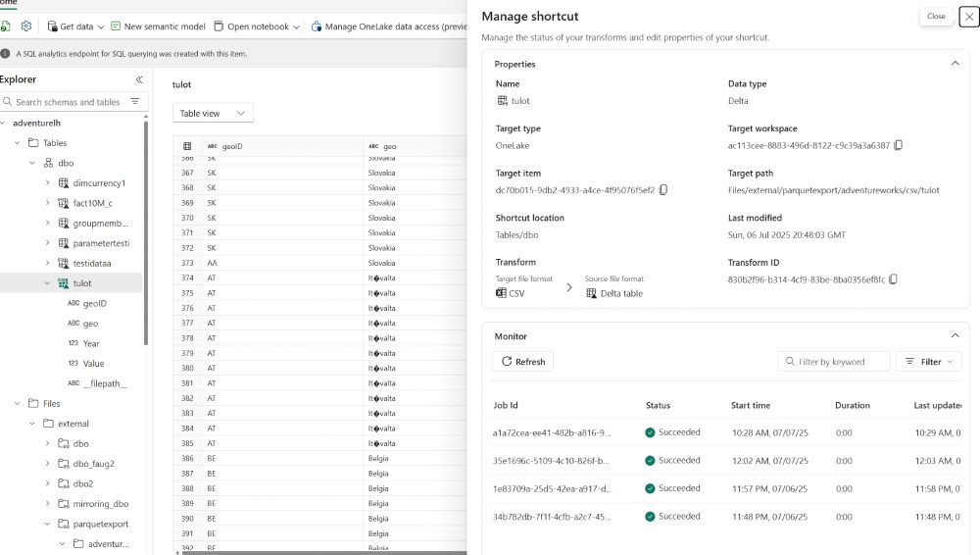Click the cell Slovakia in row 367
980x555 pixels.
click(382, 173)
